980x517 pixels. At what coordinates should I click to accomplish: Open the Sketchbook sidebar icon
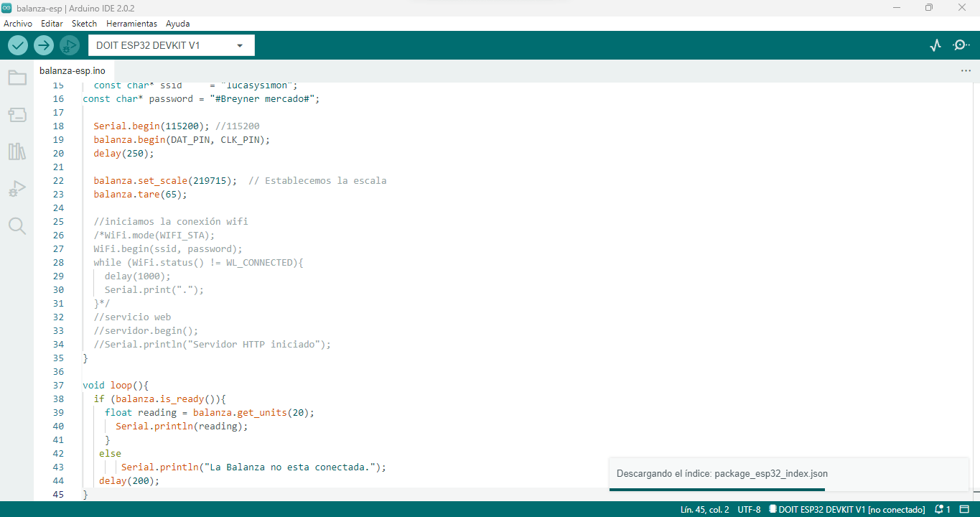click(x=17, y=78)
